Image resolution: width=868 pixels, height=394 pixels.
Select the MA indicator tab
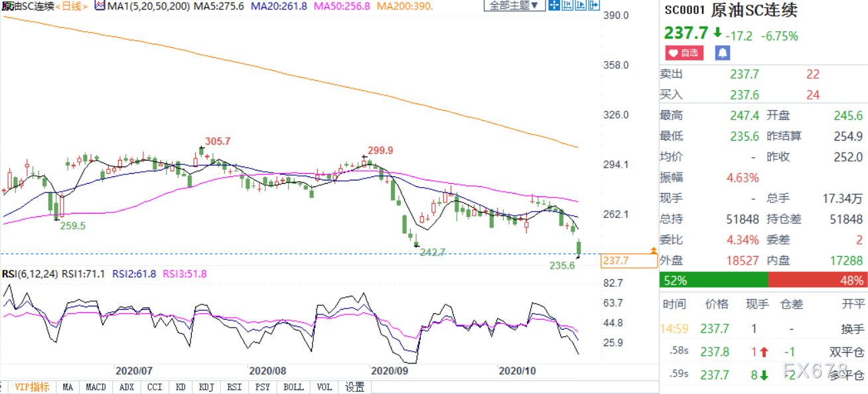click(68, 387)
